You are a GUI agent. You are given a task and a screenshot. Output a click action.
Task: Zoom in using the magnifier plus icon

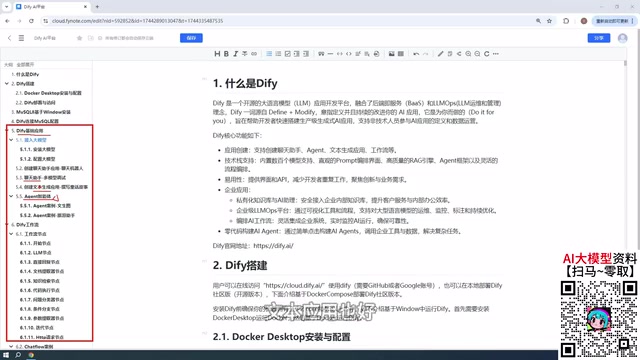pos(468,54)
